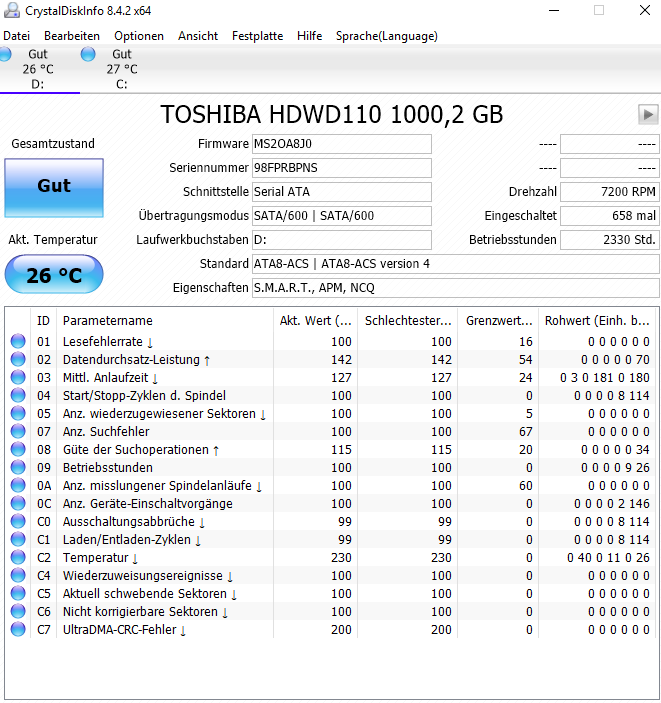Click the Eigenschaften field S.M.A.R.T., APM, NCQ
Screen dimensions: 661x703
coord(456,288)
